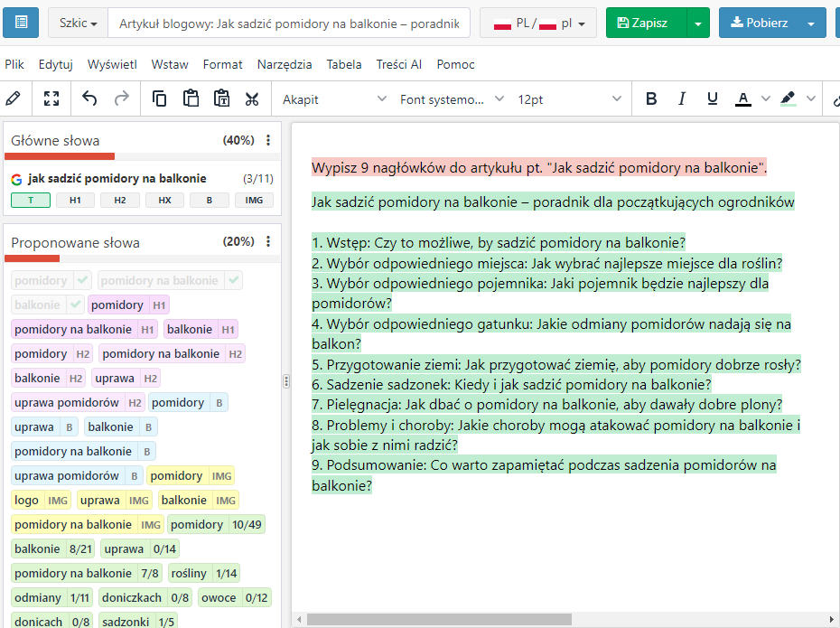Open Główne słowa options menu
Viewport: 840px width, 628px height.
[268, 140]
